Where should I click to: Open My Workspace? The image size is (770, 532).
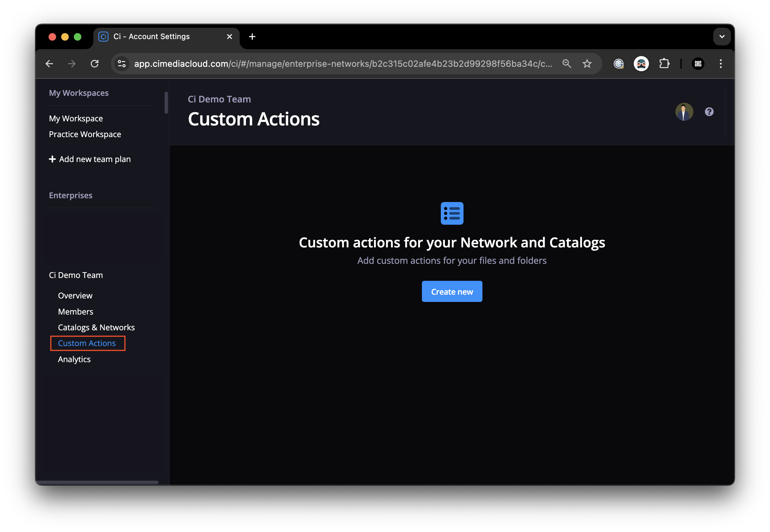76,119
